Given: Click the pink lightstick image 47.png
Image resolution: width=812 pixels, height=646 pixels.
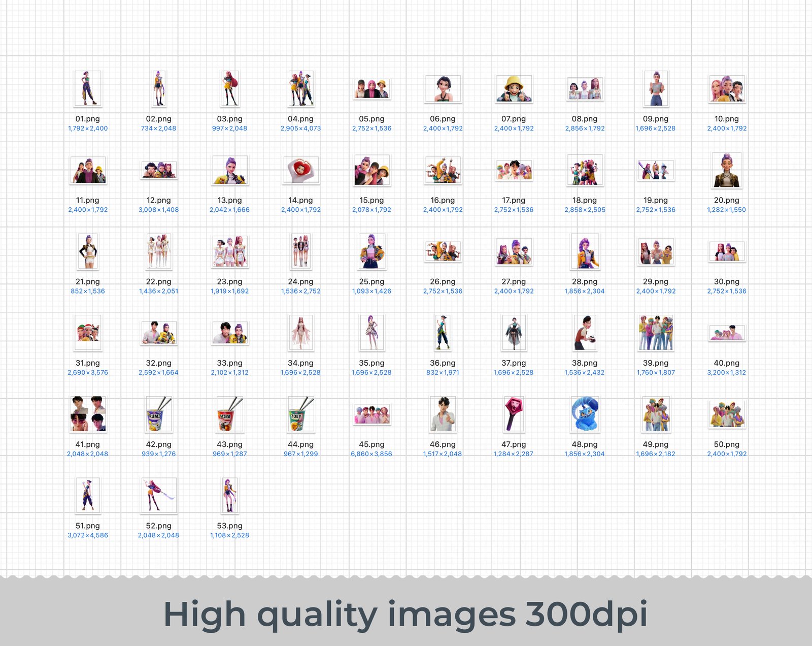Looking at the screenshot, I should (514, 414).
